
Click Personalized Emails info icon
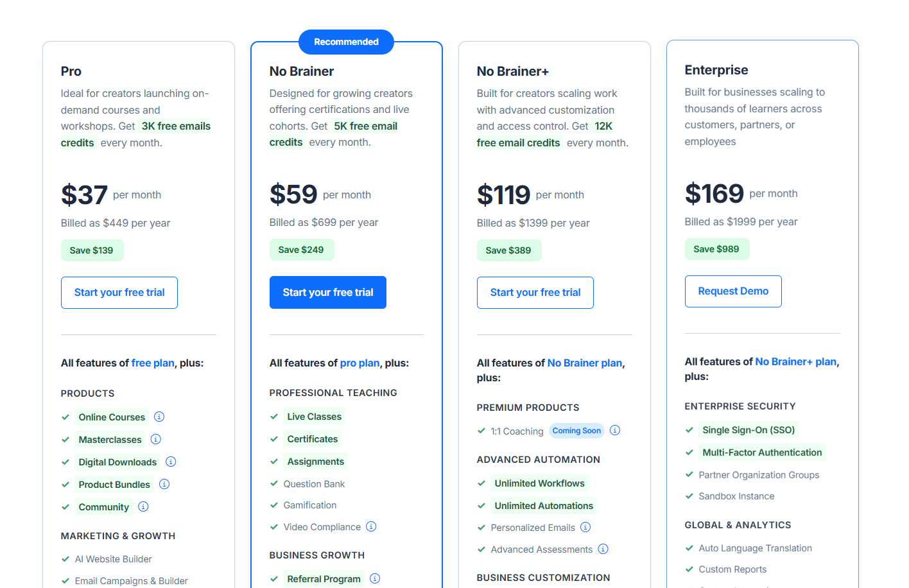585,527
